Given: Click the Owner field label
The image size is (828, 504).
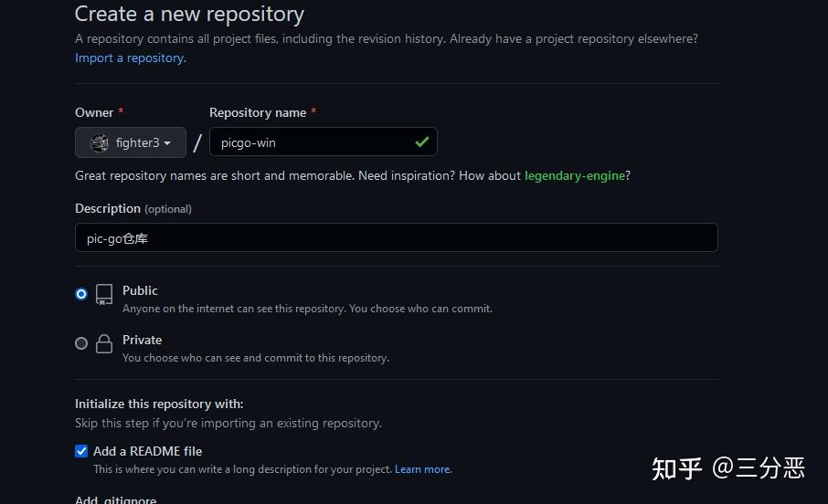Looking at the screenshot, I should pyautogui.click(x=94, y=112).
